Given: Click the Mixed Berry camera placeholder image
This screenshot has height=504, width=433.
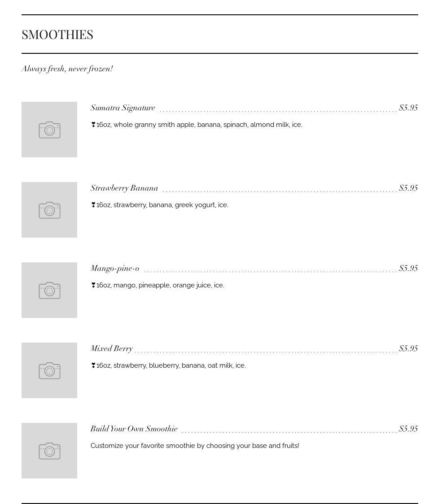Looking at the screenshot, I should tap(49, 370).
